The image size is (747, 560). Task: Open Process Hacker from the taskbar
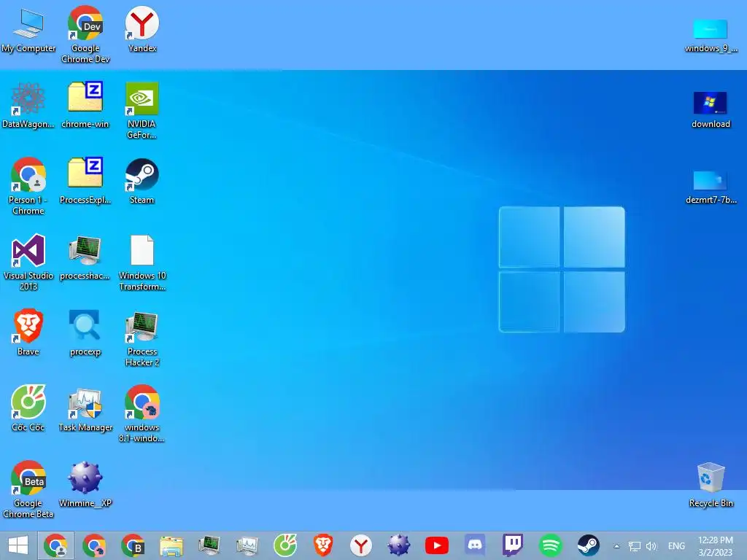pos(209,545)
